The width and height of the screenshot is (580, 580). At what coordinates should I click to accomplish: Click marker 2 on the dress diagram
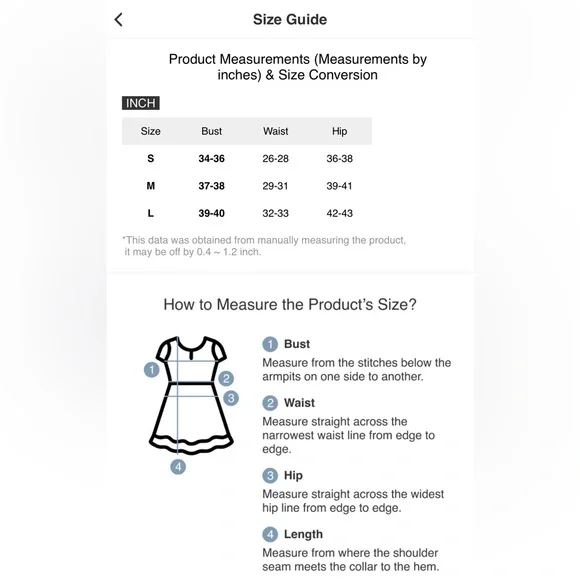(x=226, y=378)
